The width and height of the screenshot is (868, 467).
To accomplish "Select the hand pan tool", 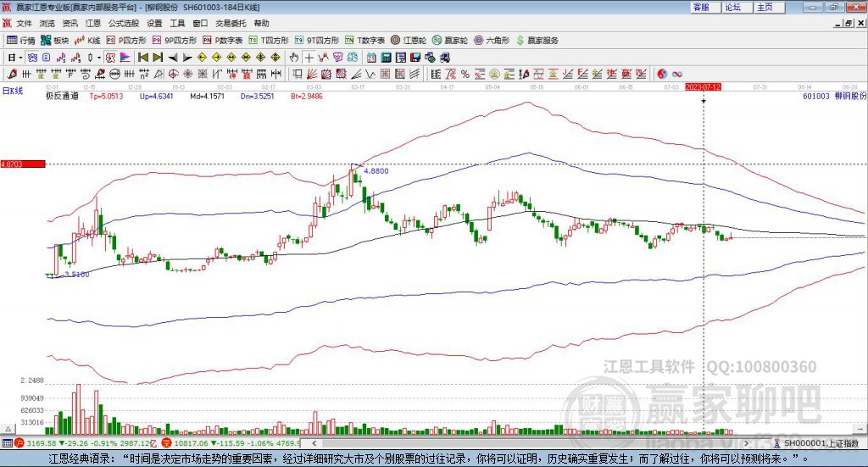I will tap(294, 58).
